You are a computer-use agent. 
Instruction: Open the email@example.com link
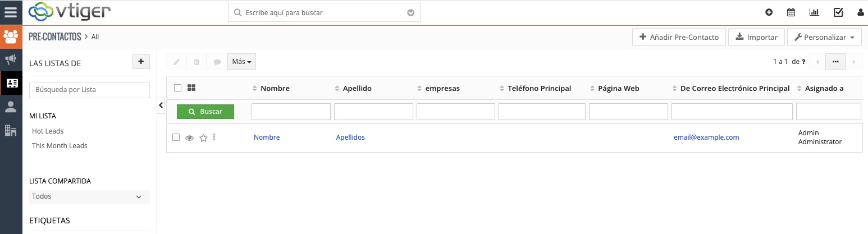pos(706,137)
